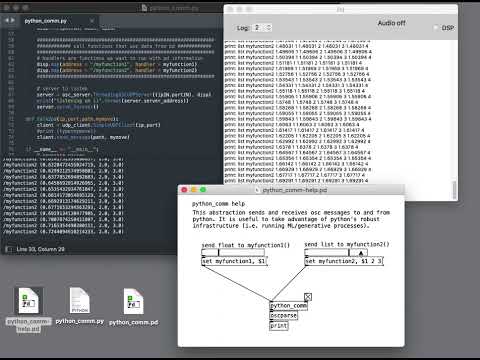Click line 'server.serve_forever()' in editor
This screenshot has width=480, height=360.
coord(68,107)
